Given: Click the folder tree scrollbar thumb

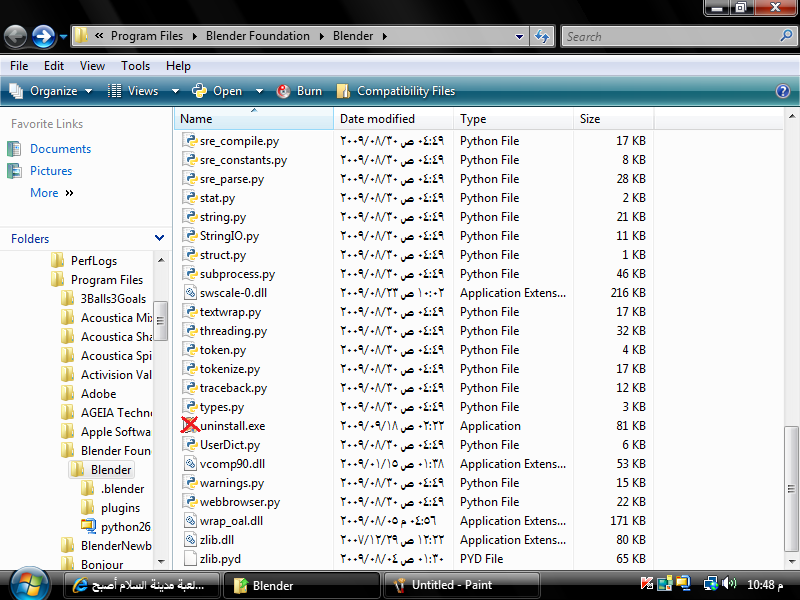Looking at the screenshot, I should point(160,321).
